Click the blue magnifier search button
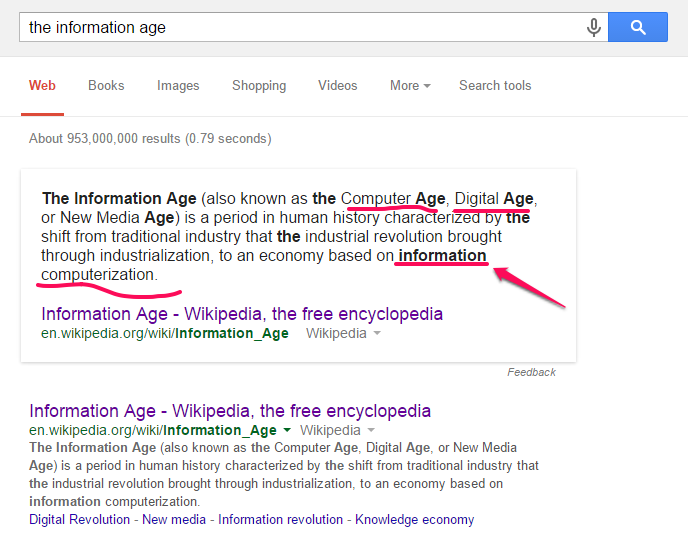 tap(638, 27)
